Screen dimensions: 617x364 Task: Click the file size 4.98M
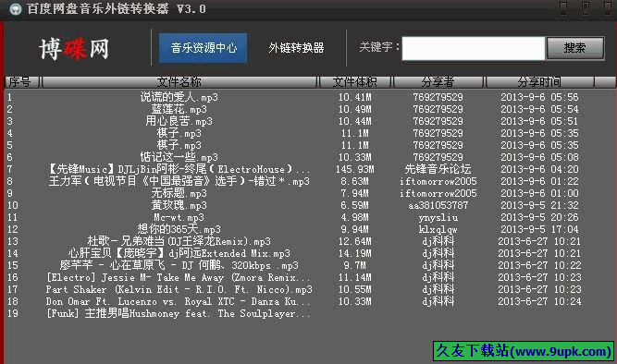pyautogui.click(x=355, y=217)
